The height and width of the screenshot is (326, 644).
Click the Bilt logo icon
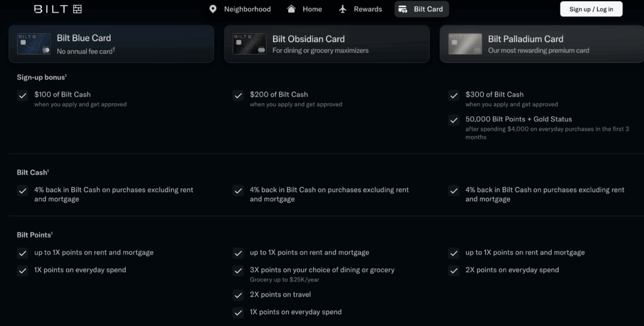[x=77, y=9]
